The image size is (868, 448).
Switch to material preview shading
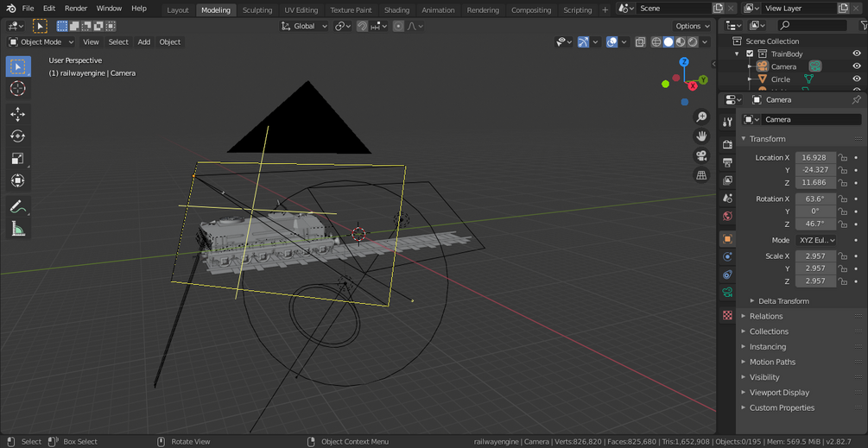click(681, 42)
